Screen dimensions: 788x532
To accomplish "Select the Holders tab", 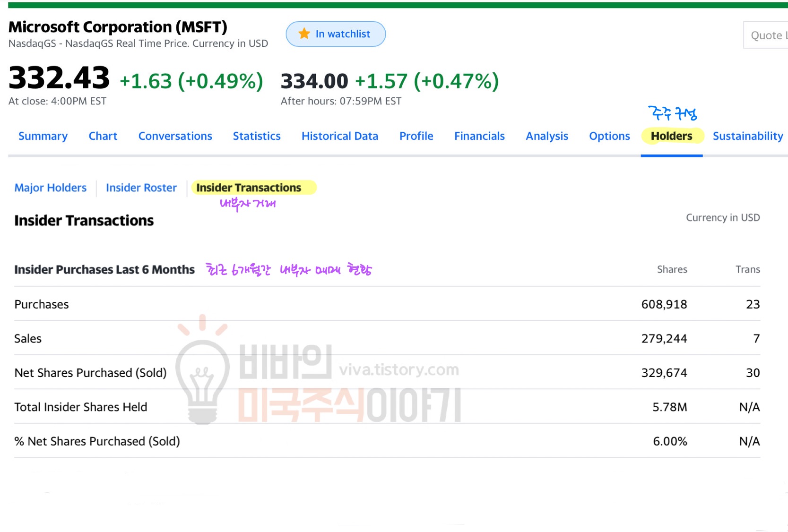I will click(672, 136).
